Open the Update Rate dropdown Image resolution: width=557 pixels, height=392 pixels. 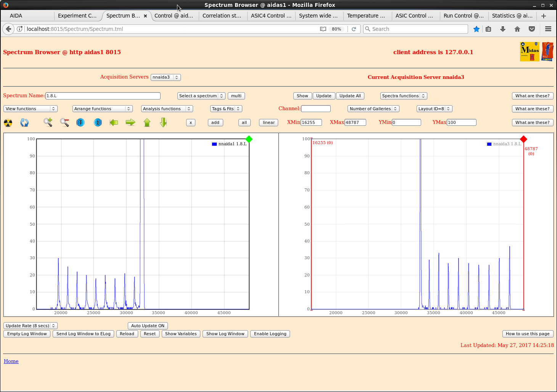pos(31,326)
